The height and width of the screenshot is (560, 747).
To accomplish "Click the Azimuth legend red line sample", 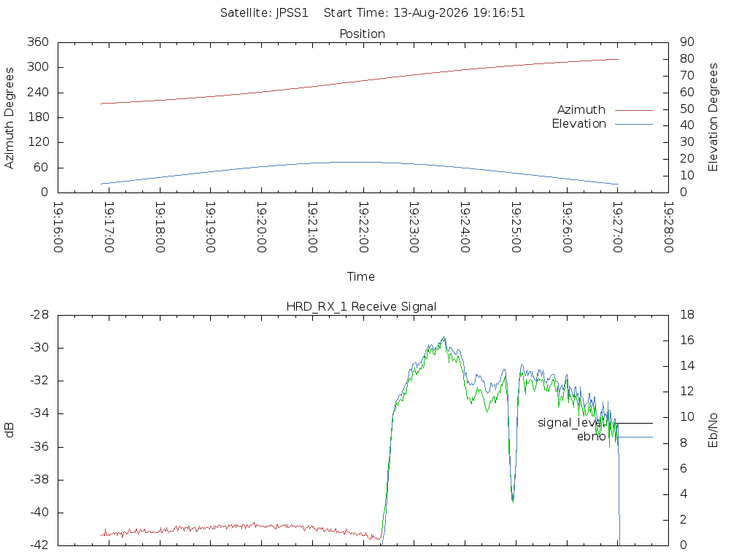I will (634, 110).
